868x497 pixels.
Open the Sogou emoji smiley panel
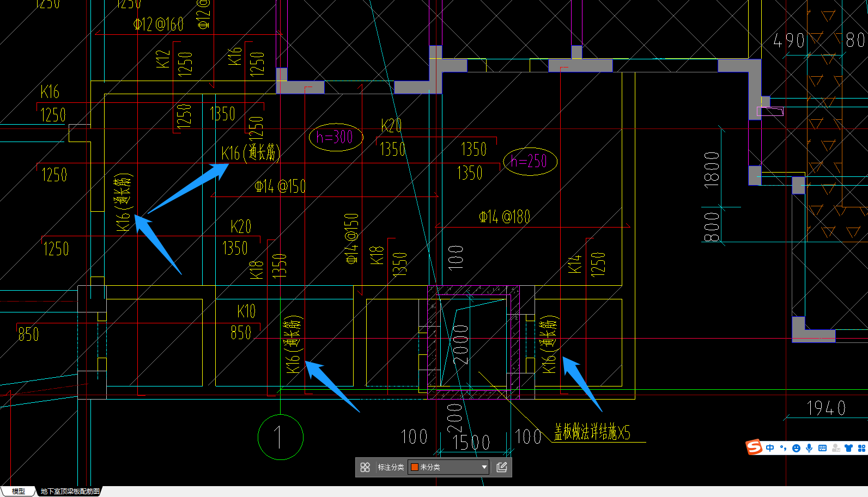[x=796, y=448]
